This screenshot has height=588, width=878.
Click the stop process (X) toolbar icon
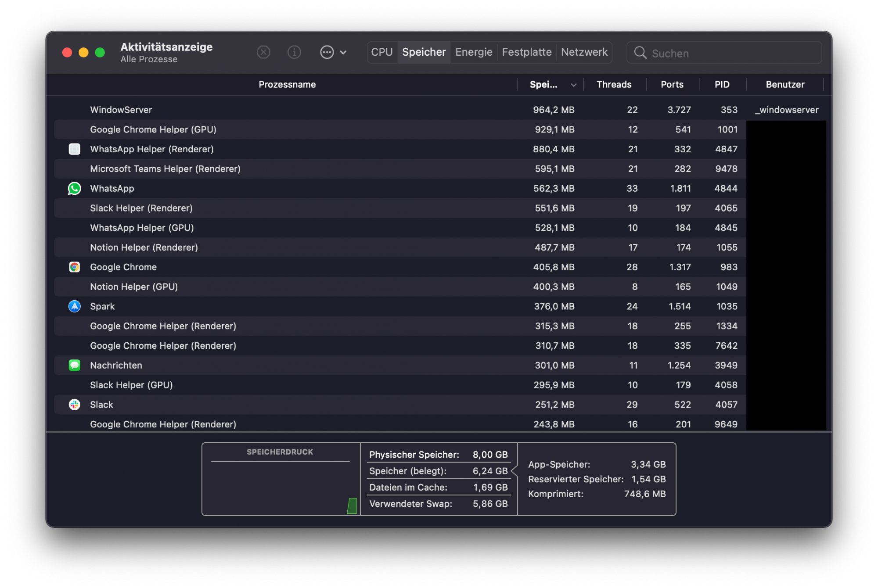coord(263,52)
